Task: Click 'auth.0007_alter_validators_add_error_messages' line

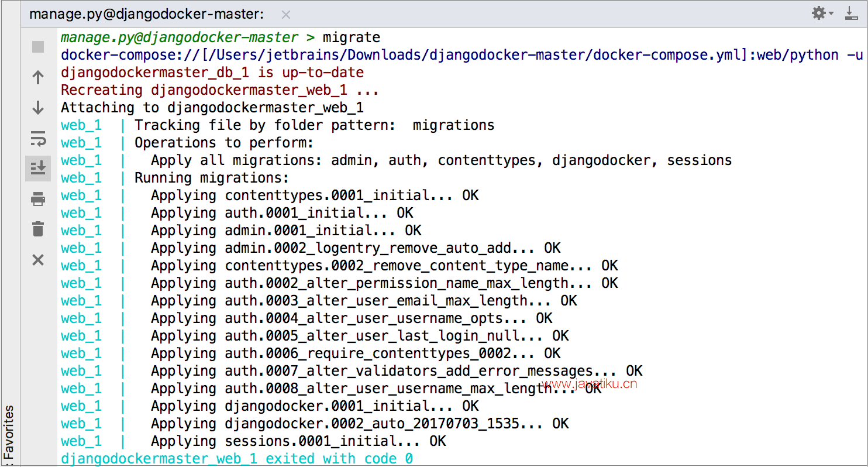Action: pos(352,371)
